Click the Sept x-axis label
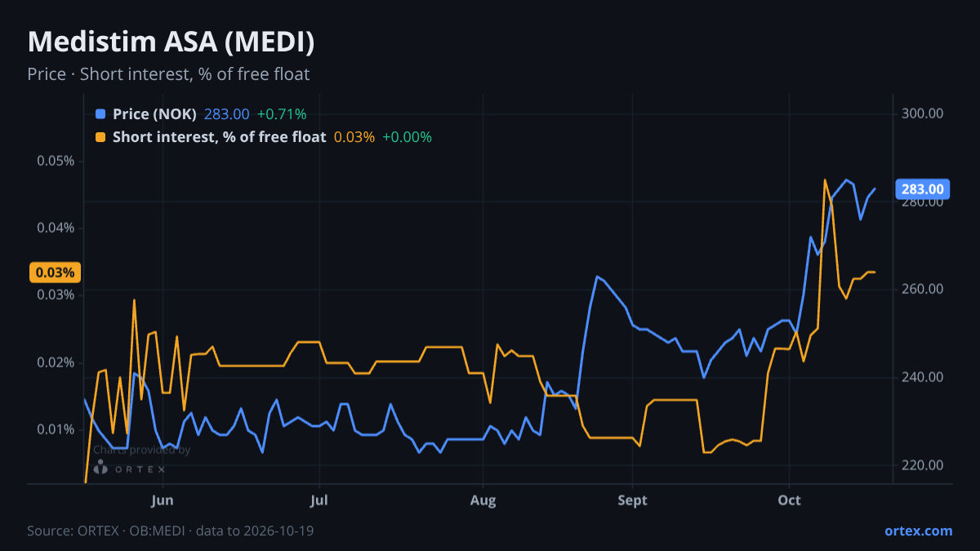The image size is (980, 551). tap(632, 500)
